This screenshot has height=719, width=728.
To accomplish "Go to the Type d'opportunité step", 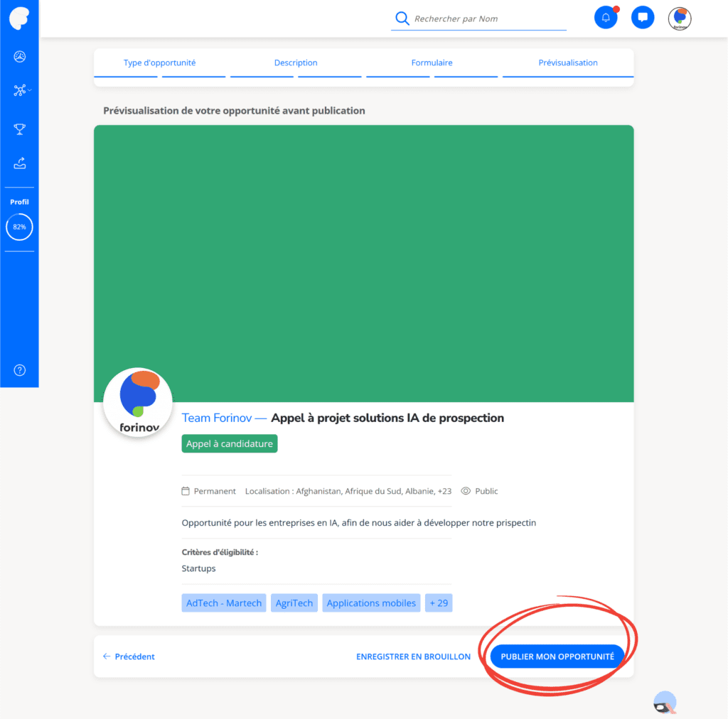I will [159, 63].
